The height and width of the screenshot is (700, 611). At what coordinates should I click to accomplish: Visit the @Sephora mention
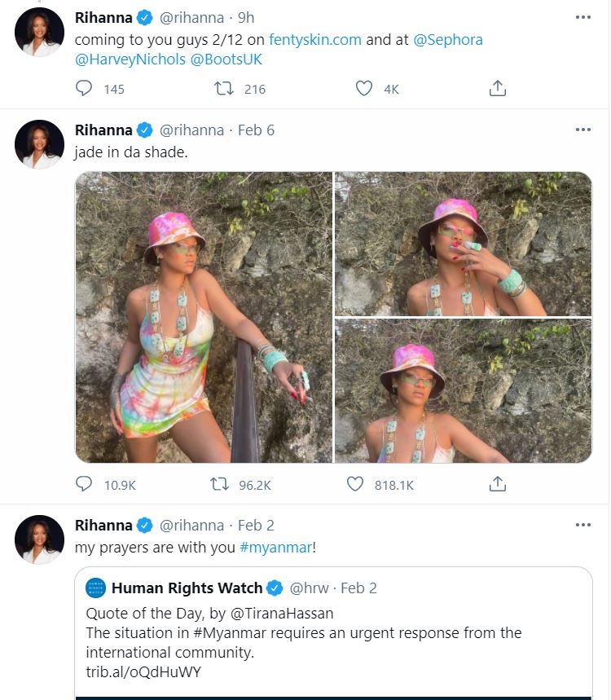pyautogui.click(x=448, y=40)
